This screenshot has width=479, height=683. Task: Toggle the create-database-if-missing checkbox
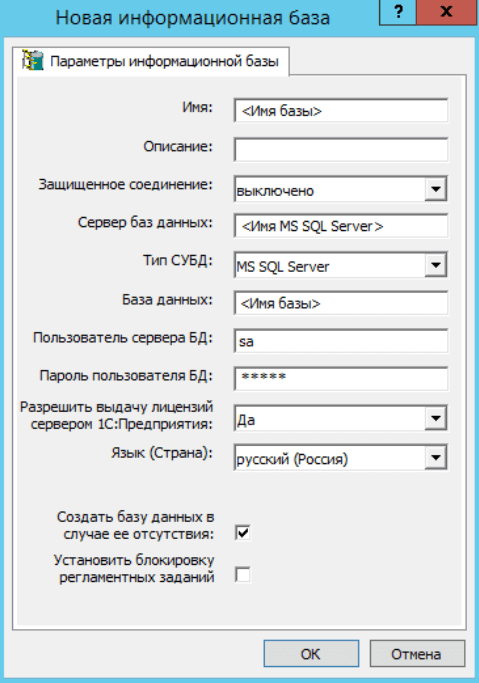tap(243, 532)
